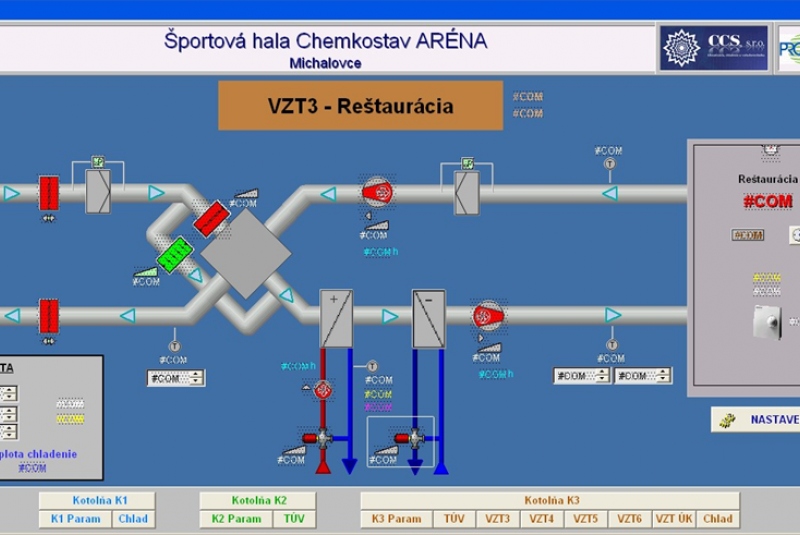The width and height of the screenshot is (800, 535).
Task: Open K2 Param page
Action: (x=236, y=519)
